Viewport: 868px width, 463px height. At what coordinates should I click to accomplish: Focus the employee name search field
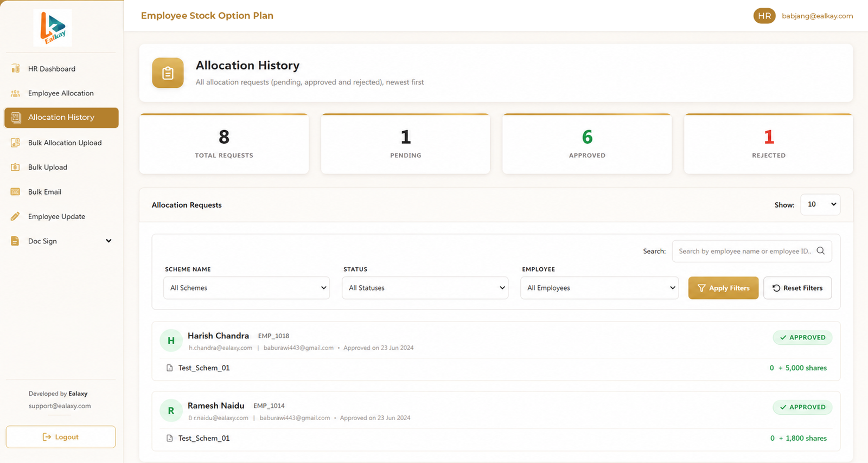[x=752, y=251]
